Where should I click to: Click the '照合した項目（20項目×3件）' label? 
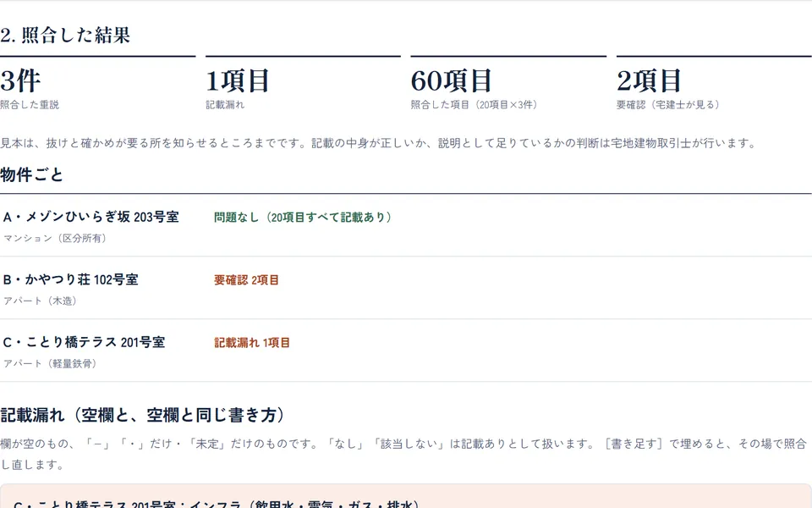coord(476,105)
